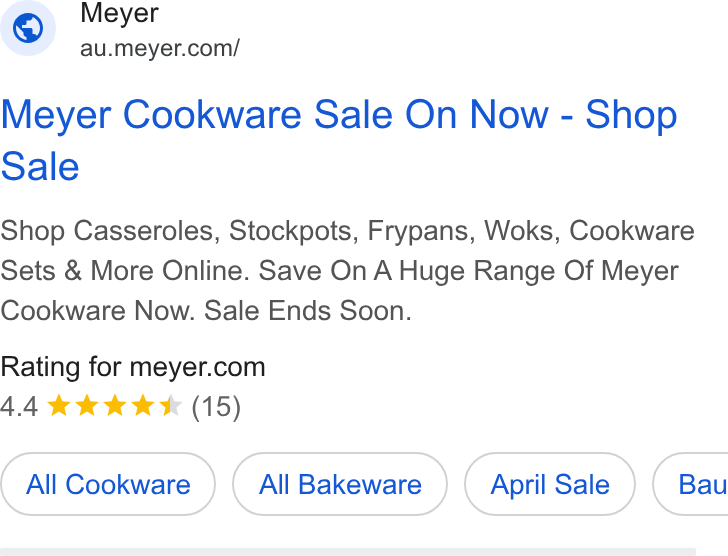
Task: Select the All Bakeware chip
Action: tap(340, 484)
